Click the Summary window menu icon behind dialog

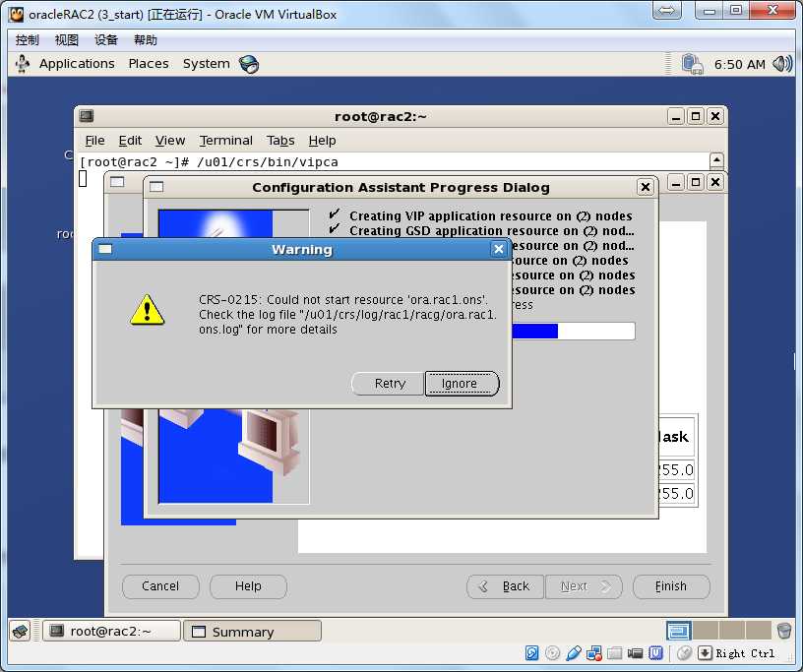117,182
